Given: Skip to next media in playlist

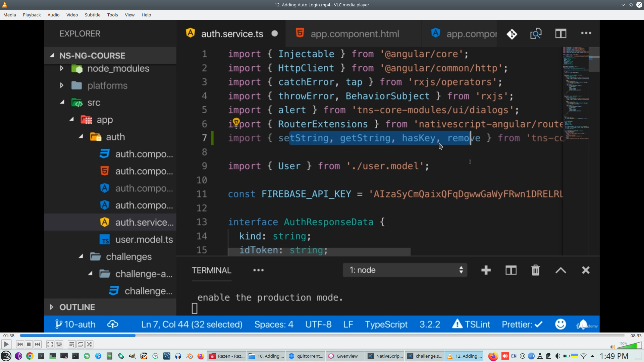Looking at the screenshot, I should (x=38, y=344).
